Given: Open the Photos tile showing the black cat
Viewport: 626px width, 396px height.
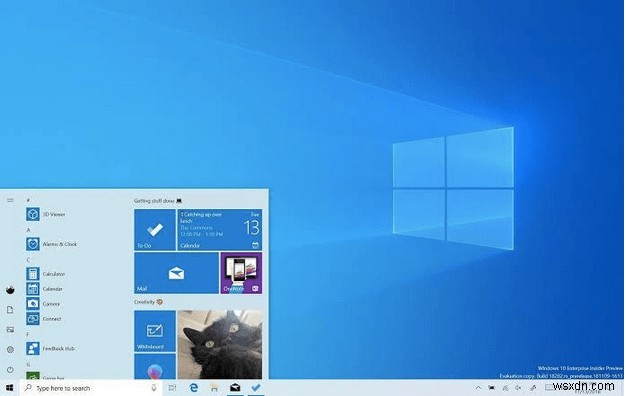Looking at the screenshot, I should tap(220, 345).
